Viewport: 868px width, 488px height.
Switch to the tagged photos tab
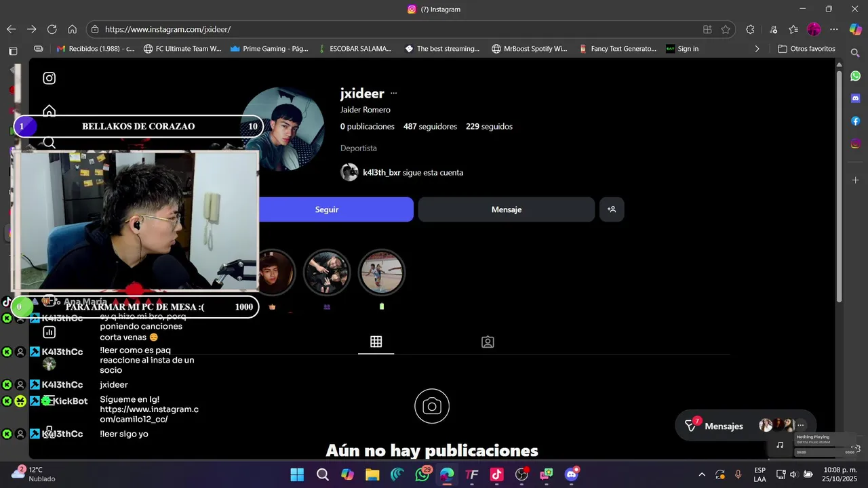[x=488, y=342]
